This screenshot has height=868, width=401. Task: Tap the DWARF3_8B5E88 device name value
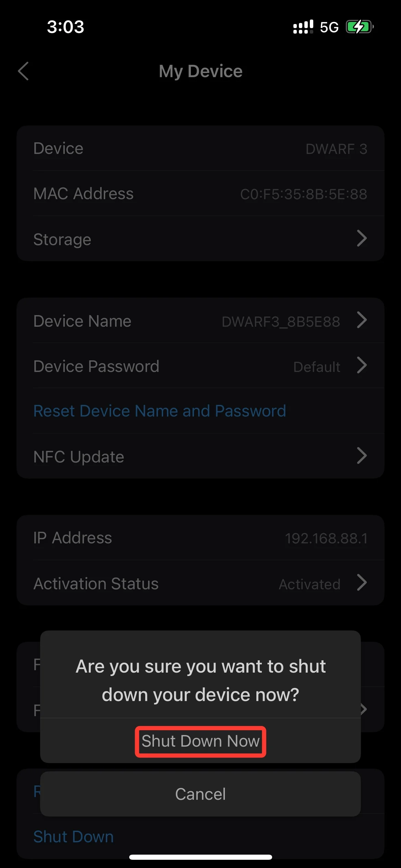point(281,322)
